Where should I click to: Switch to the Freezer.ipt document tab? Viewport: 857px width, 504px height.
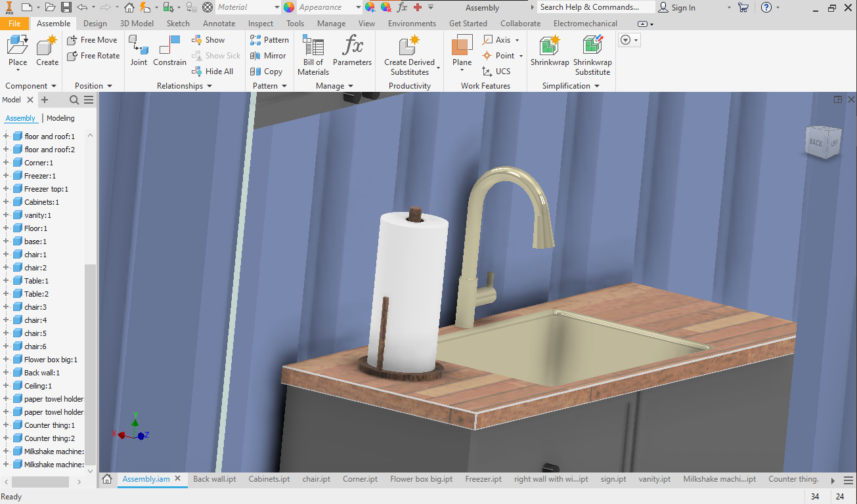tap(483, 479)
